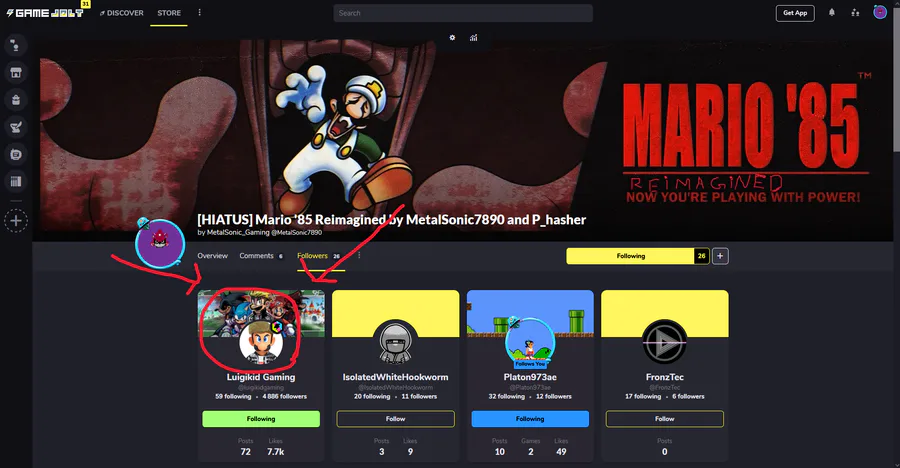The height and width of the screenshot is (468, 900).
Task: Toggle Following for Luigikid Gaming
Action: click(x=261, y=419)
